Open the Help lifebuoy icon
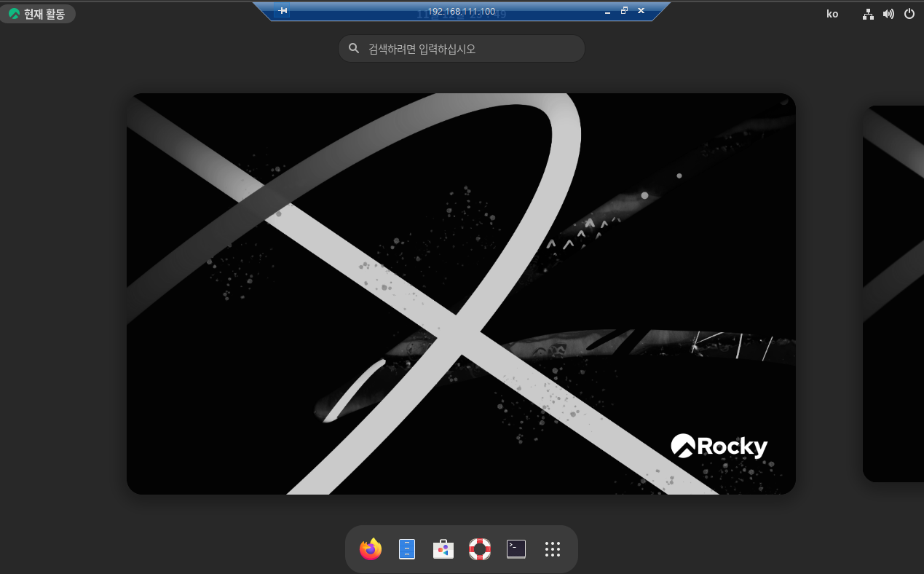Viewport: 924px width, 574px height. click(x=480, y=549)
